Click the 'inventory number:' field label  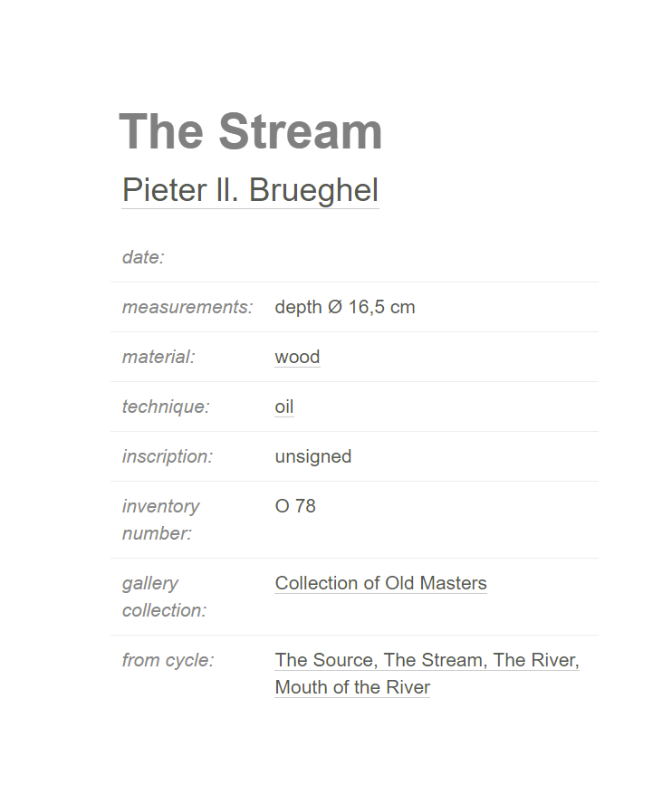[x=160, y=520]
